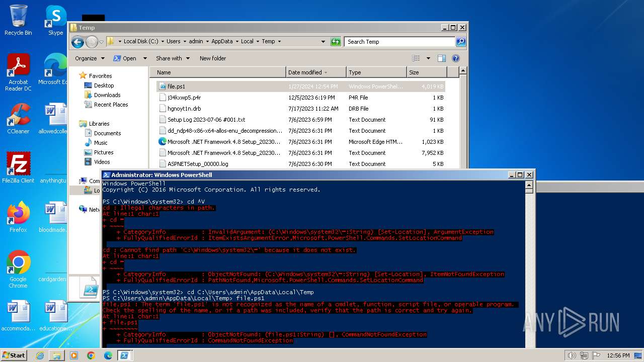Open the Organize dropdown menu
Screen dimensions: 644x362
(x=90, y=58)
